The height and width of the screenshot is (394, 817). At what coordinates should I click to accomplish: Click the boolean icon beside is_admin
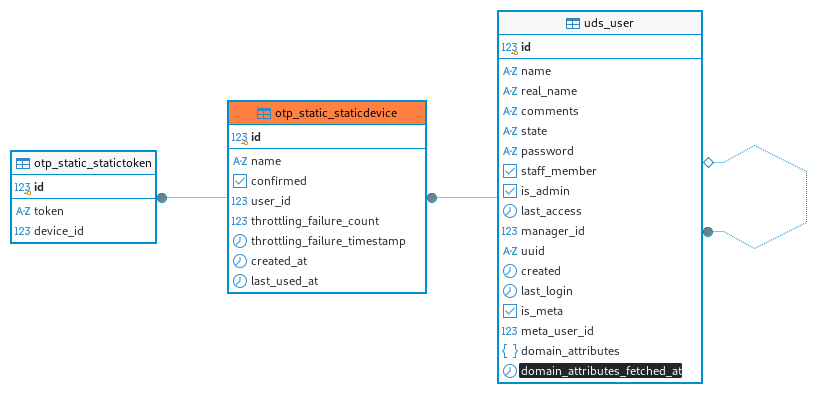[x=510, y=191]
